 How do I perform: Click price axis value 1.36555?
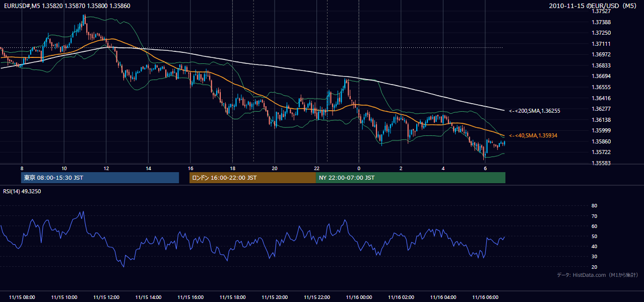pyautogui.click(x=601, y=87)
